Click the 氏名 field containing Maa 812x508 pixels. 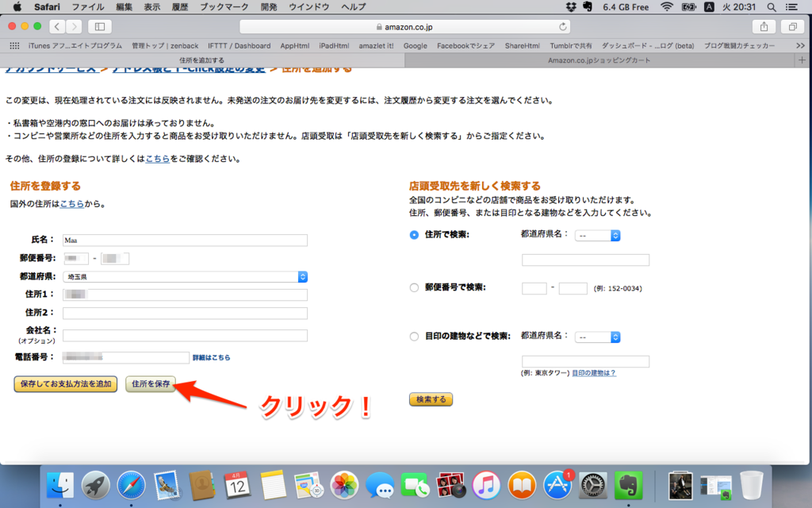(x=185, y=240)
